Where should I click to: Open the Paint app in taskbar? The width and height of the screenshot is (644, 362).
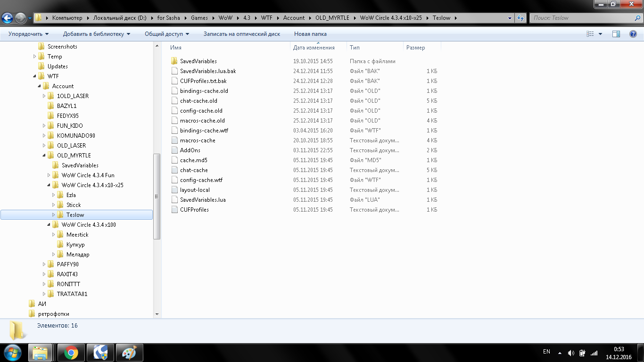129,353
